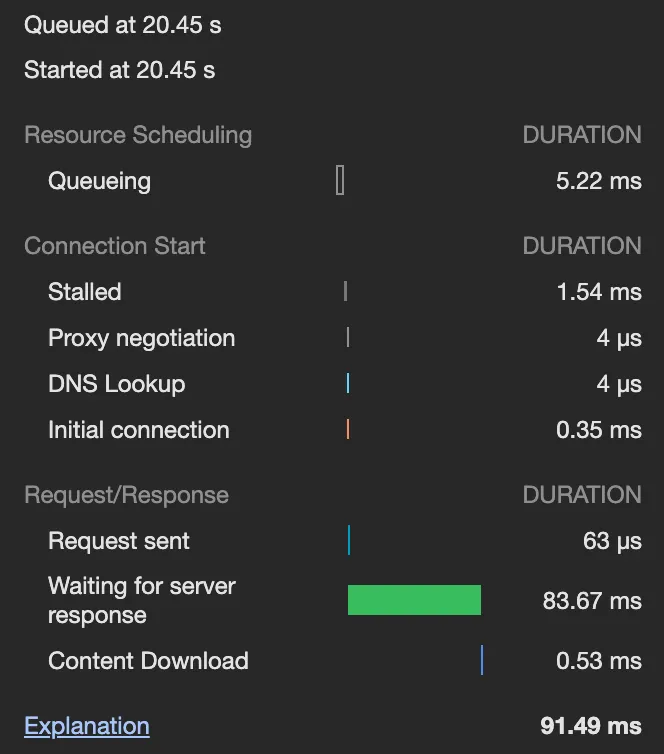664x754 pixels.
Task: Click the blue Content Download marker
Action: [482, 661]
